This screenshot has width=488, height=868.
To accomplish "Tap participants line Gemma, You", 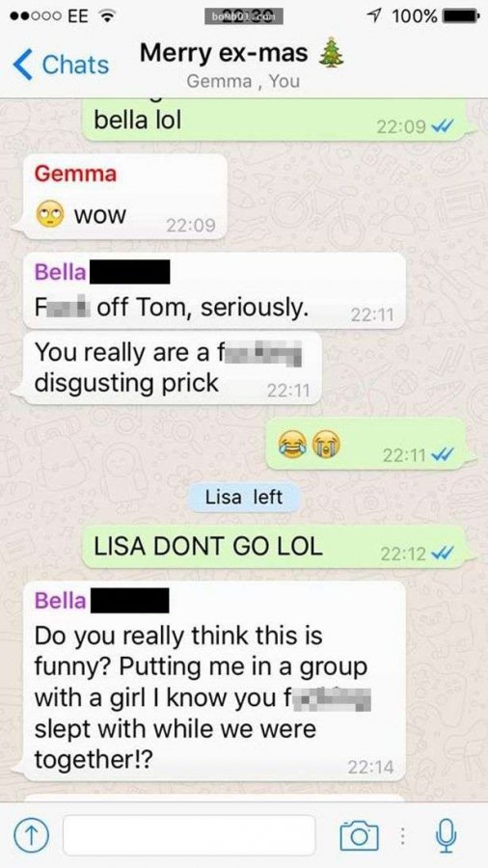I will 243,81.
